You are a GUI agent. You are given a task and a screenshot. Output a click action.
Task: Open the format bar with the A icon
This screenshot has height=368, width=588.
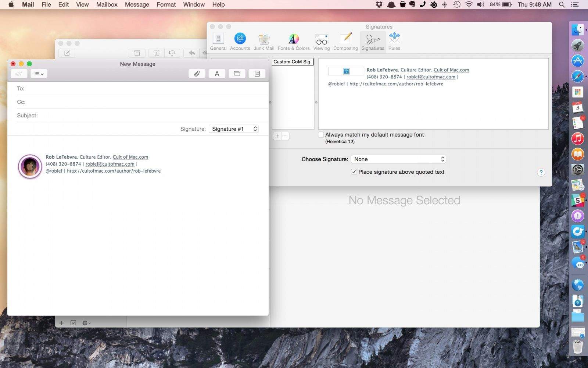217,73
